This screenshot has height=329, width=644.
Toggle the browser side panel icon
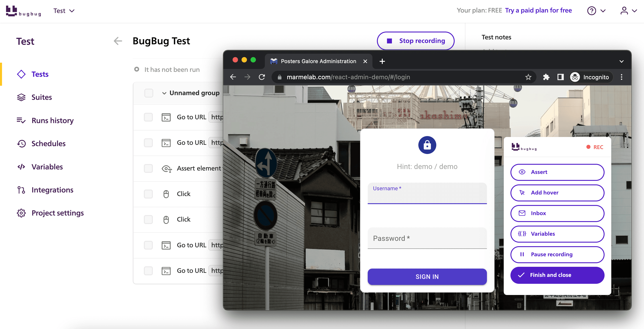560,77
